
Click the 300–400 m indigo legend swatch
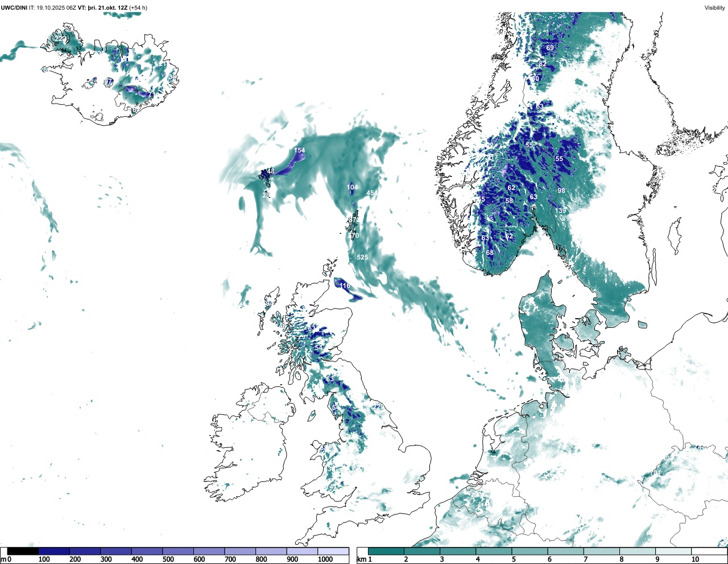pyautogui.click(x=116, y=551)
